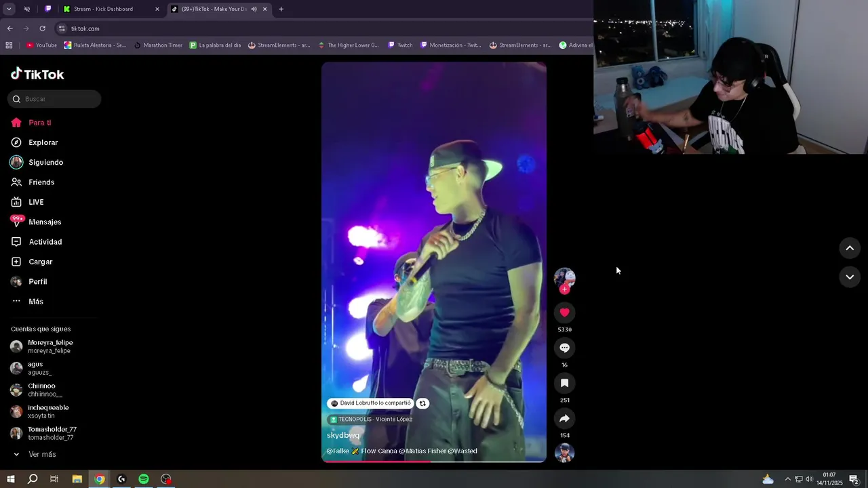Viewport: 868px width, 488px height.
Task: Open Mensajes with the 99+ badge
Action: coord(36,222)
